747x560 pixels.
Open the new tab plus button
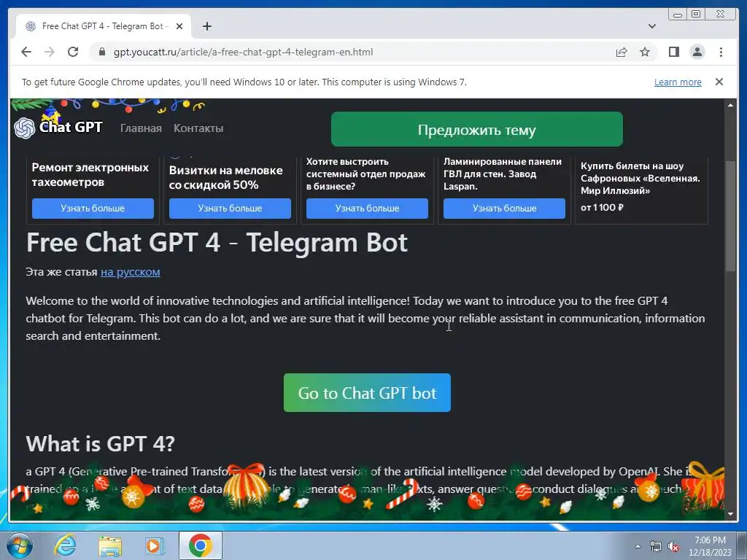click(x=206, y=26)
